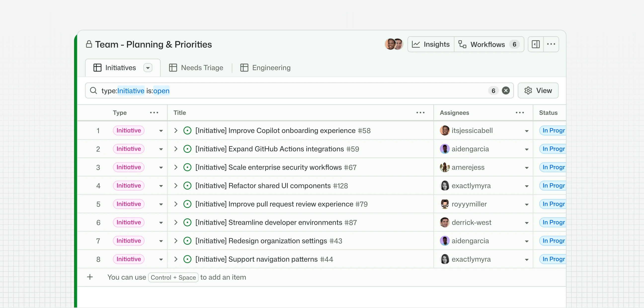
Task: Open Workflows panel
Action: tap(489, 44)
